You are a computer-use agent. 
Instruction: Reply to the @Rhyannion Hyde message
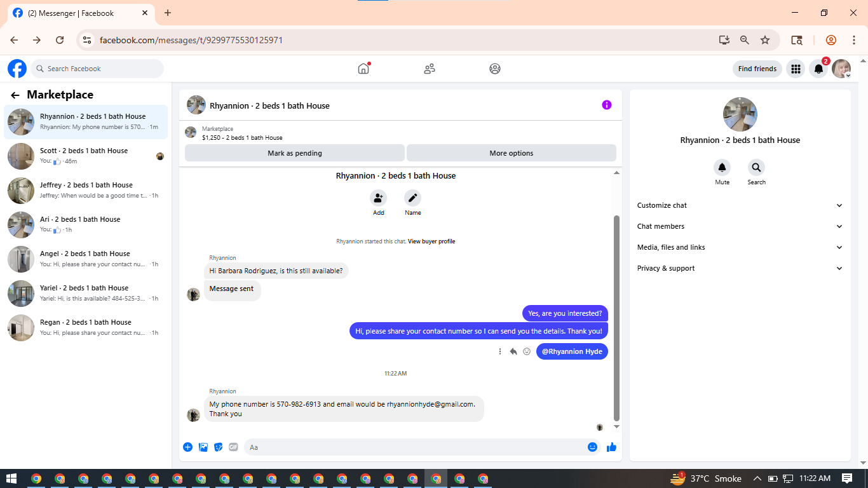pyautogui.click(x=513, y=351)
